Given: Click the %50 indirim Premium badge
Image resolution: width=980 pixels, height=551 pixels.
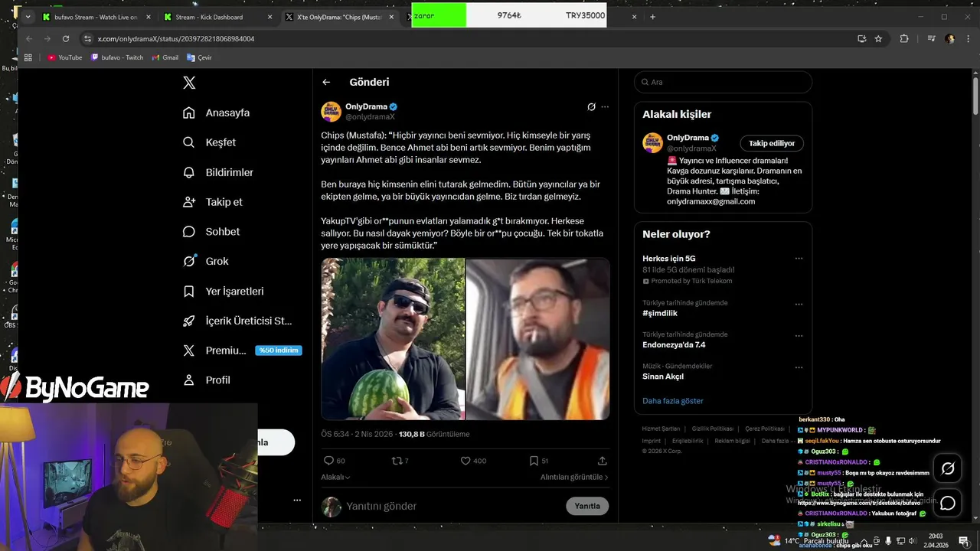Looking at the screenshot, I should (278, 350).
